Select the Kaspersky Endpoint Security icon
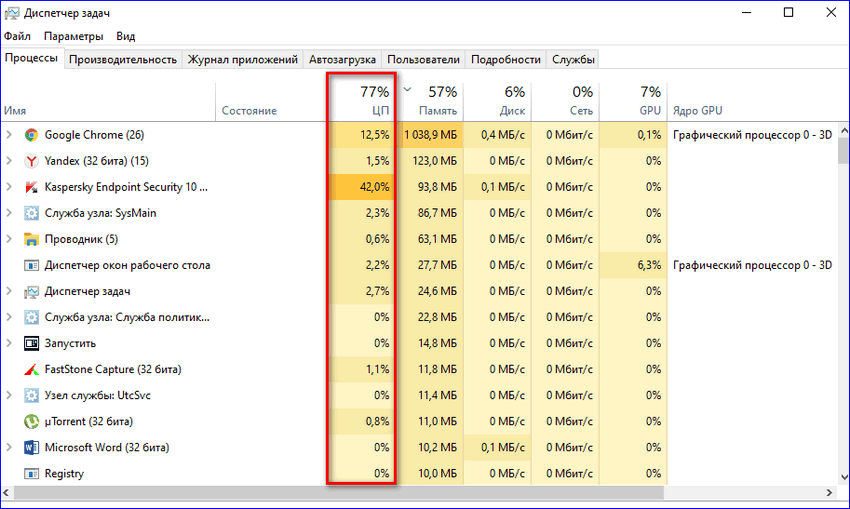Image resolution: width=850 pixels, height=509 pixels. point(31,187)
